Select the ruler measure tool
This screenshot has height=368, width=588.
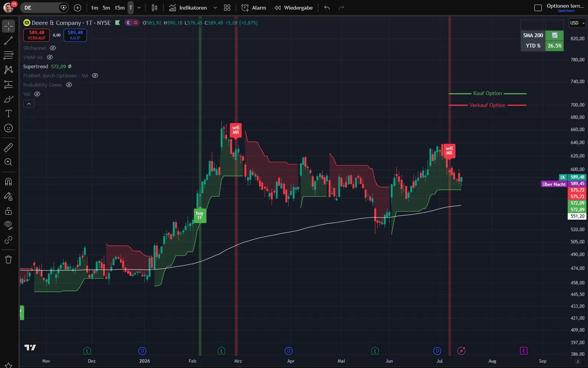pos(8,147)
